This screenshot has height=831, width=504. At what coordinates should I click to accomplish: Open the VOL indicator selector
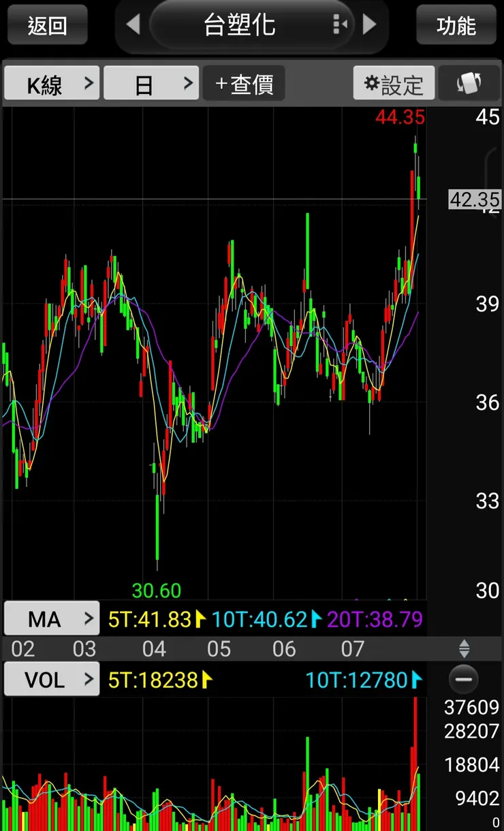click(52, 679)
